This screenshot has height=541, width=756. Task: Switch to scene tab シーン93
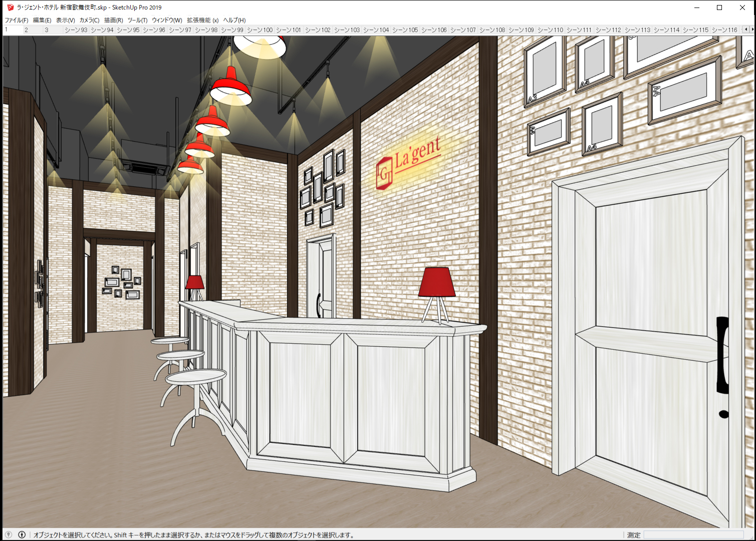tap(76, 30)
